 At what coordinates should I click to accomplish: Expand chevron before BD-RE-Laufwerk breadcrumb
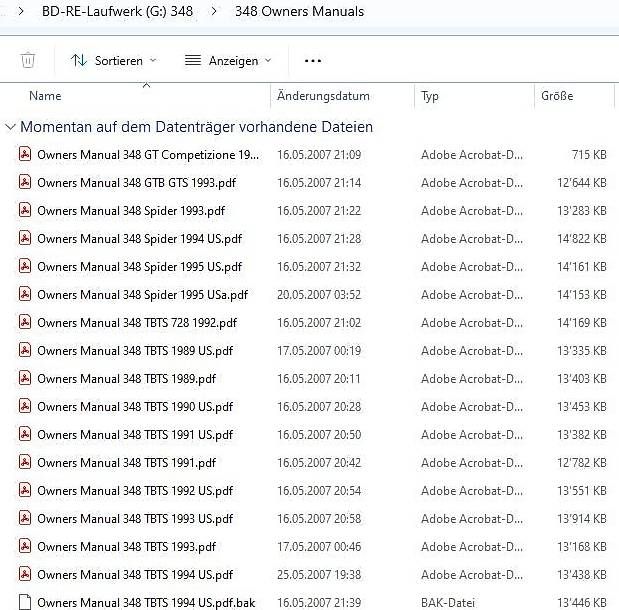(x=21, y=11)
